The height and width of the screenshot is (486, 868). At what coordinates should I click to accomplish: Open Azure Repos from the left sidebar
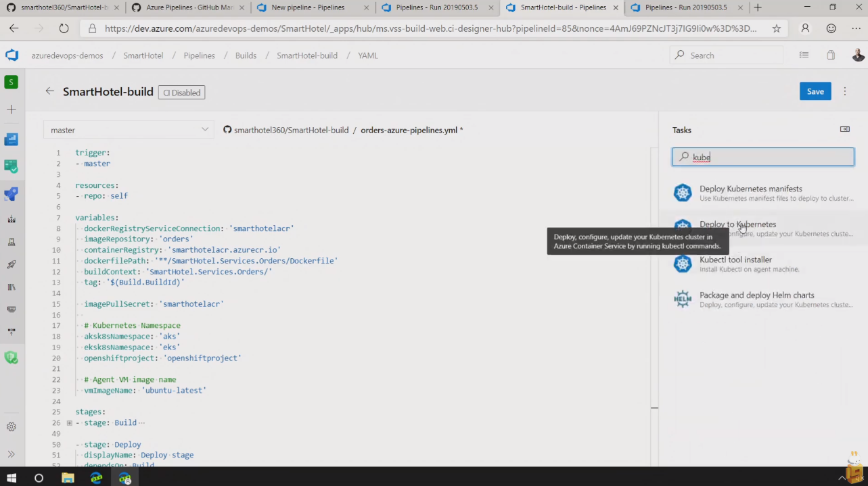click(11, 166)
